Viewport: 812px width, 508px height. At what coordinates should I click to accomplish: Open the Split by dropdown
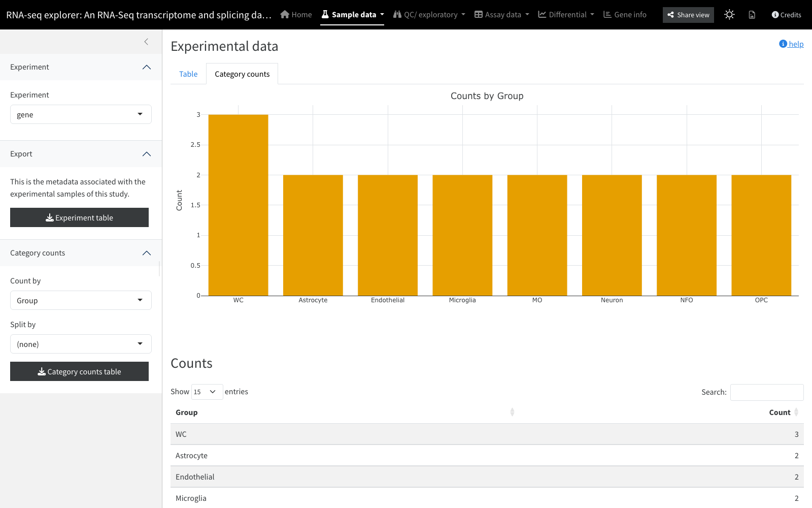81,344
